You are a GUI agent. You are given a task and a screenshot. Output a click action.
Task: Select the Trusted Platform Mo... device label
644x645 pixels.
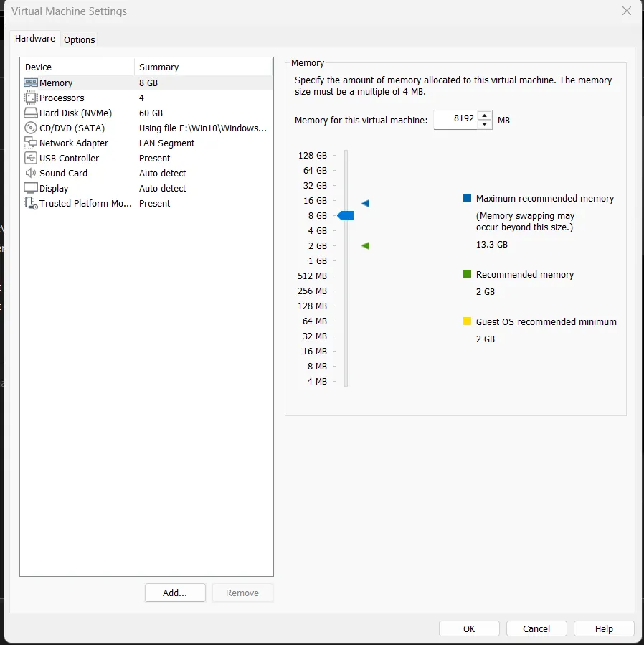click(x=85, y=203)
